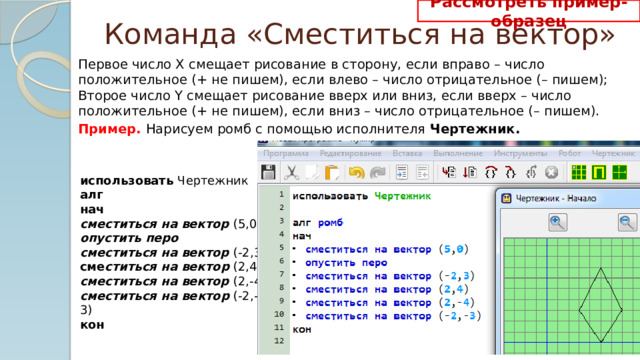Zoom out with the minus magnifier in Чертежник window

(627, 222)
